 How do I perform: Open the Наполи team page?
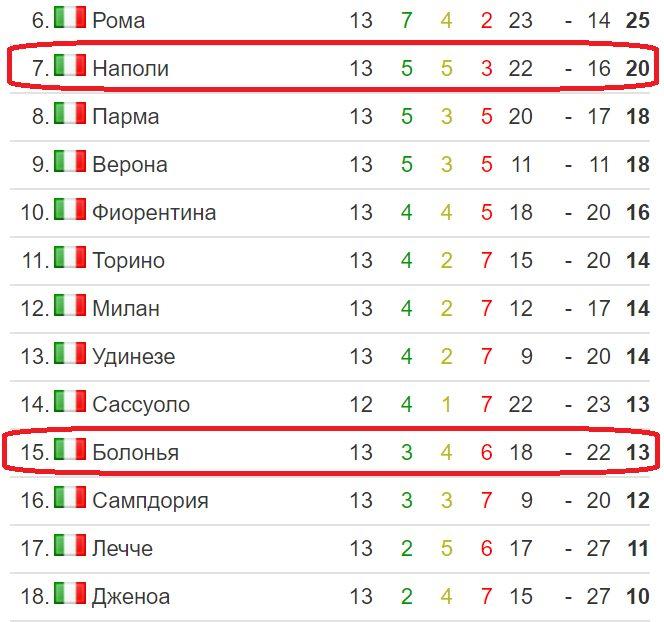pyautogui.click(x=130, y=68)
